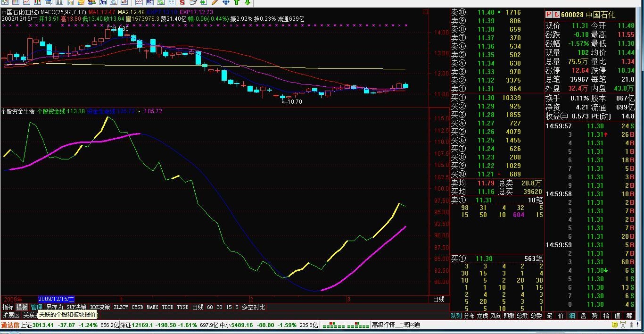
Task: Open the 多空对比 tab
Action: (253, 307)
